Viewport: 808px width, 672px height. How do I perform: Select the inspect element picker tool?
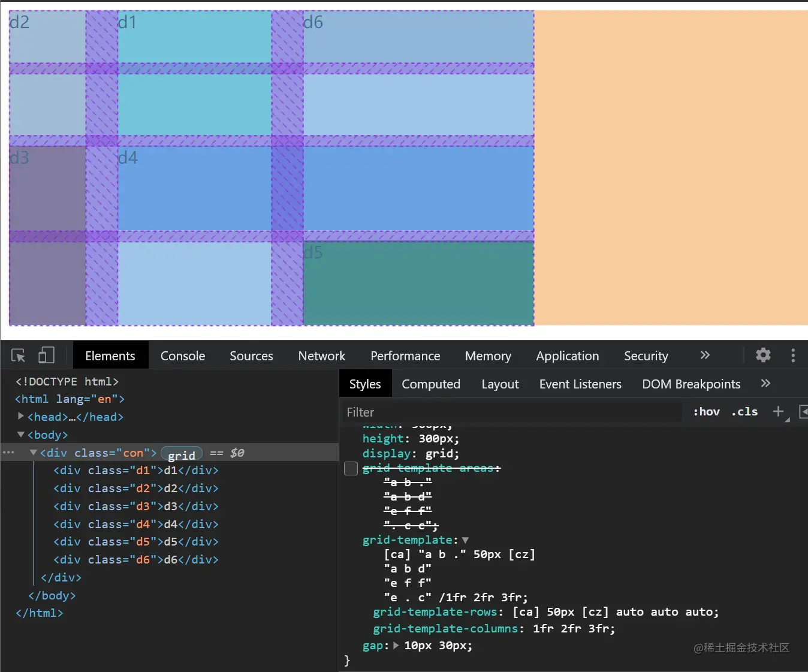click(x=18, y=355)
